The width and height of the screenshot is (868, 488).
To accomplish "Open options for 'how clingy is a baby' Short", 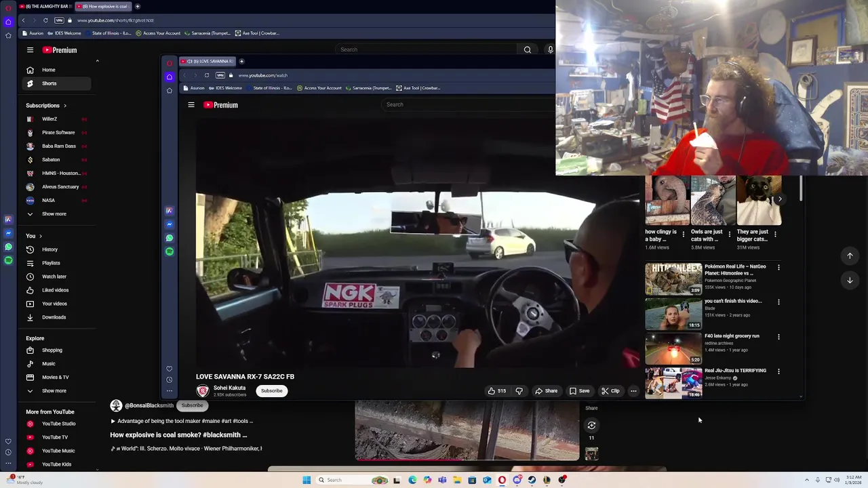I will coord(683,234).
